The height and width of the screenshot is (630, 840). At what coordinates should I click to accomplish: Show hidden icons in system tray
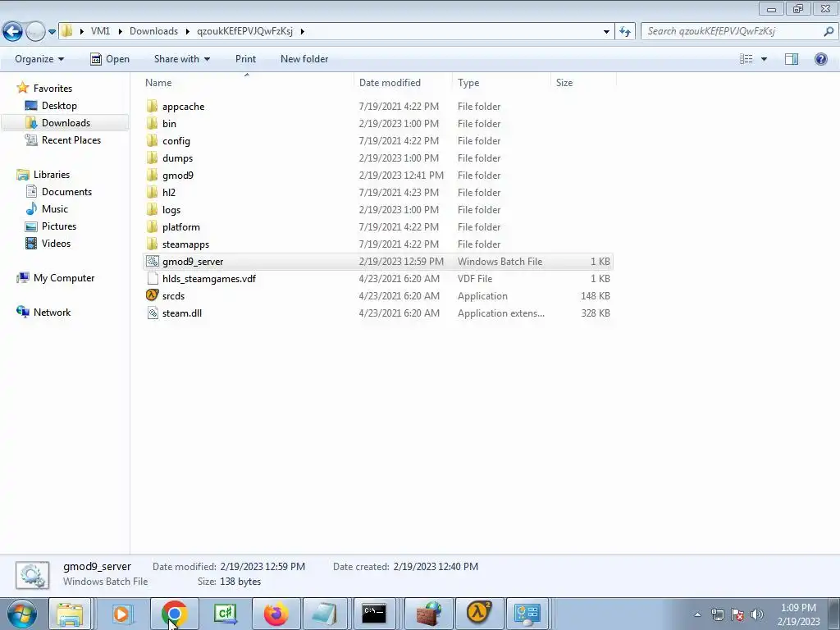[697, 615]
